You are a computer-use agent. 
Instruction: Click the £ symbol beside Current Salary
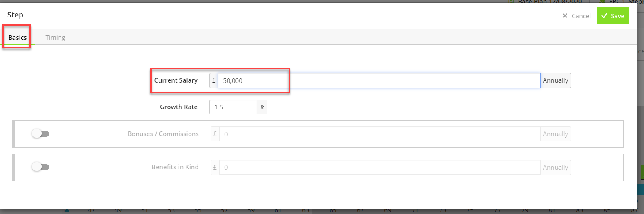coord(214,80)
